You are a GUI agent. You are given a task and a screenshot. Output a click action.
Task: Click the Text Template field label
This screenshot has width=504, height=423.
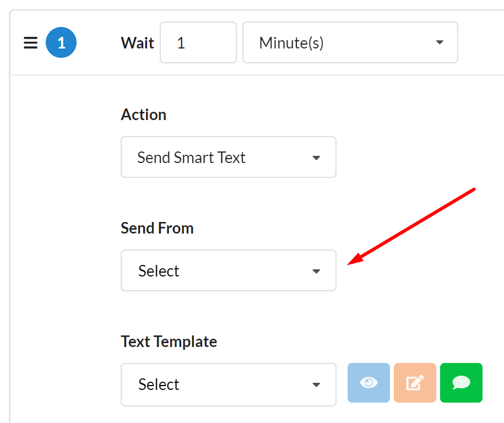coord(169,341)
